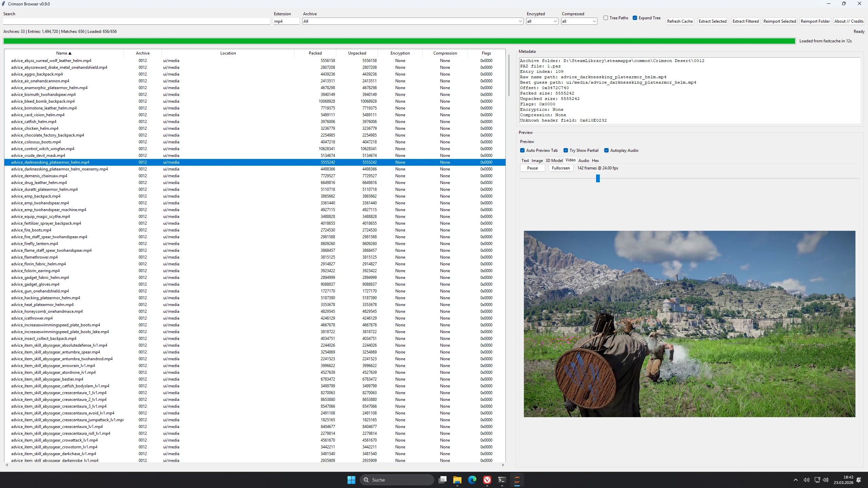Click the file list vertical scrollbar thumb
Viewport: 868px width, 488px height.
coord(509,75)
